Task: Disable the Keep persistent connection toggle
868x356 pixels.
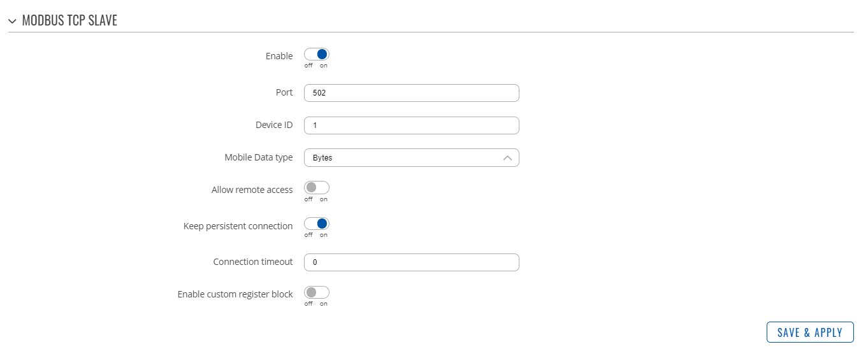Action: tap(317, 224)
